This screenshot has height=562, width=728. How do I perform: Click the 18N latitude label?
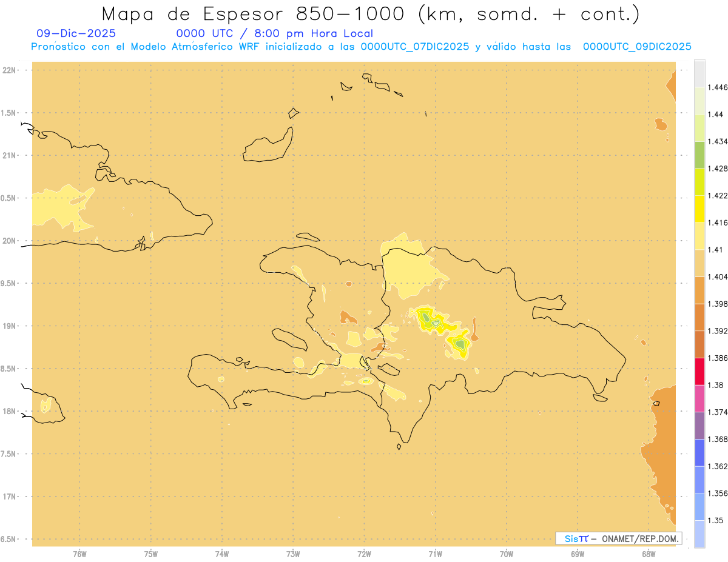[10, 411]
